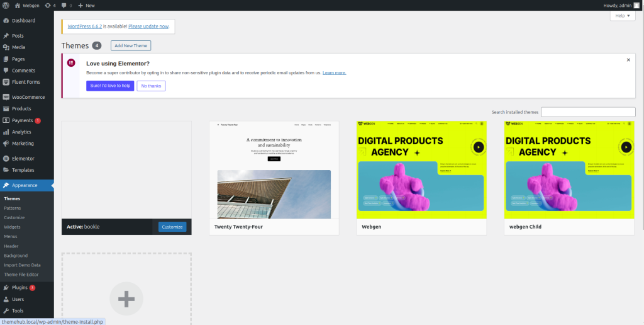
Task: Click the Products box icon
Action: [6, 108]
